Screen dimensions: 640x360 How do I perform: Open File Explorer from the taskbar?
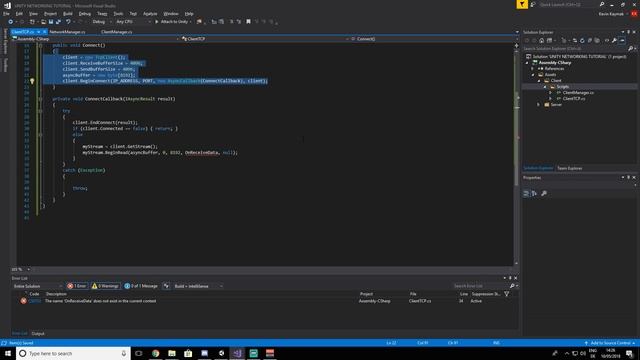172,353
